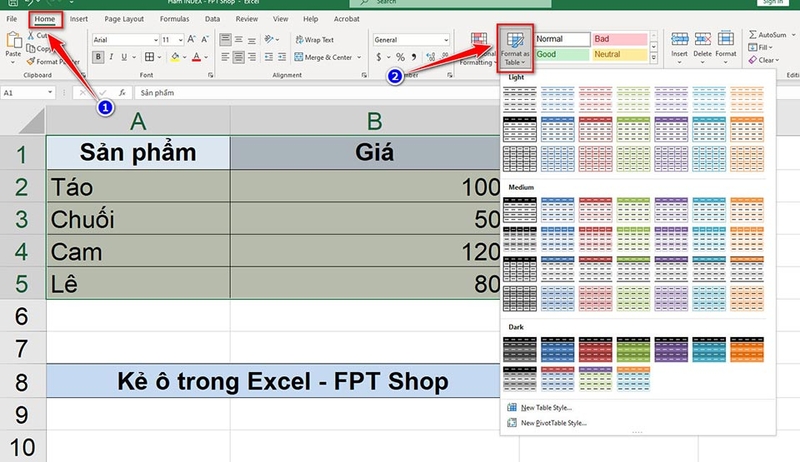Open the Font Color dropdown arrow
This screenshot has height=462, width=800.
[x=206, y=57]
